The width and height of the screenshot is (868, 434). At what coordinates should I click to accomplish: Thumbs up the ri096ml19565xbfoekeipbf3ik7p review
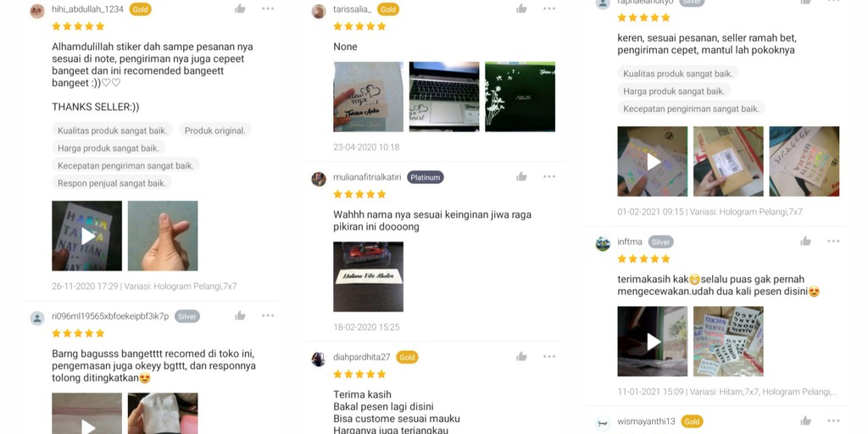click(x=240, y=315)
